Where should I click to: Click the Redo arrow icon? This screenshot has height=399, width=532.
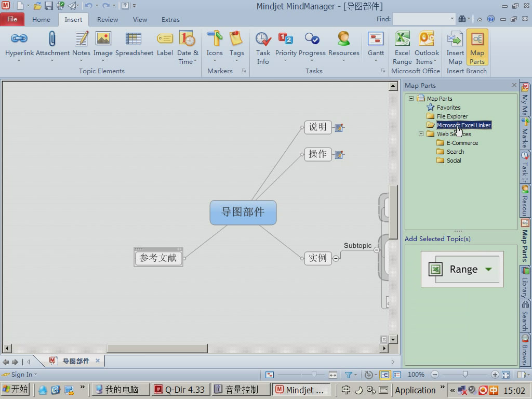pyautogui.click(x=106, y=6)
